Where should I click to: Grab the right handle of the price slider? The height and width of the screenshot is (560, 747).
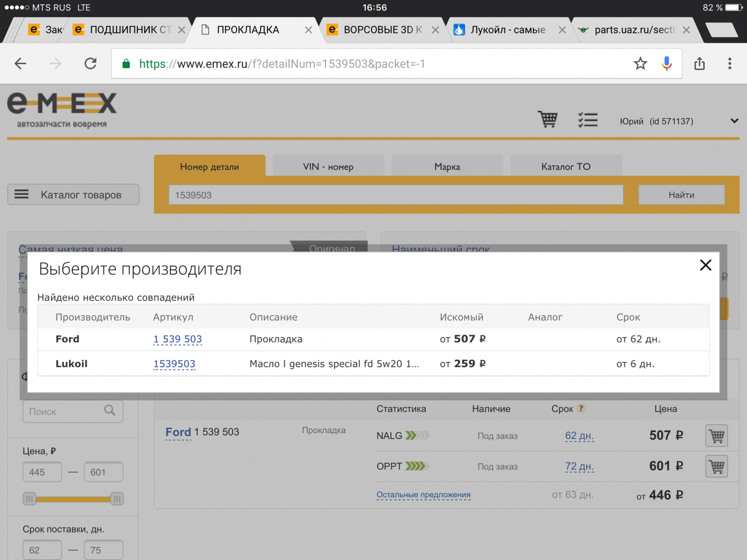117,499
